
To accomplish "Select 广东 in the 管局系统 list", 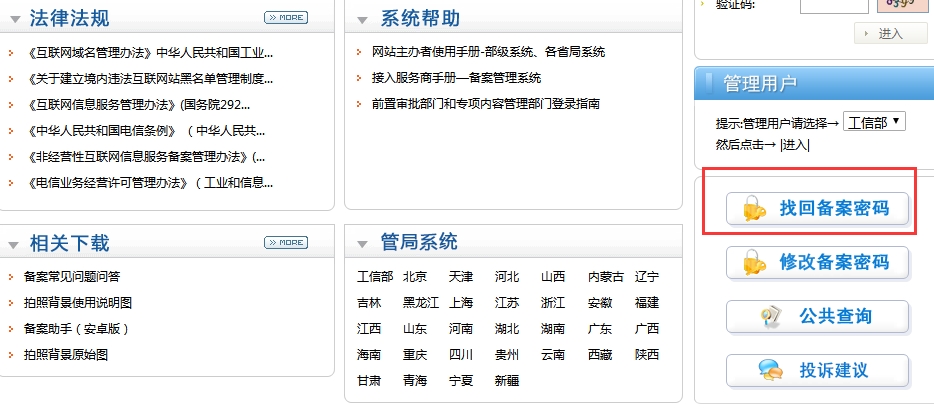I will (600, 328).
